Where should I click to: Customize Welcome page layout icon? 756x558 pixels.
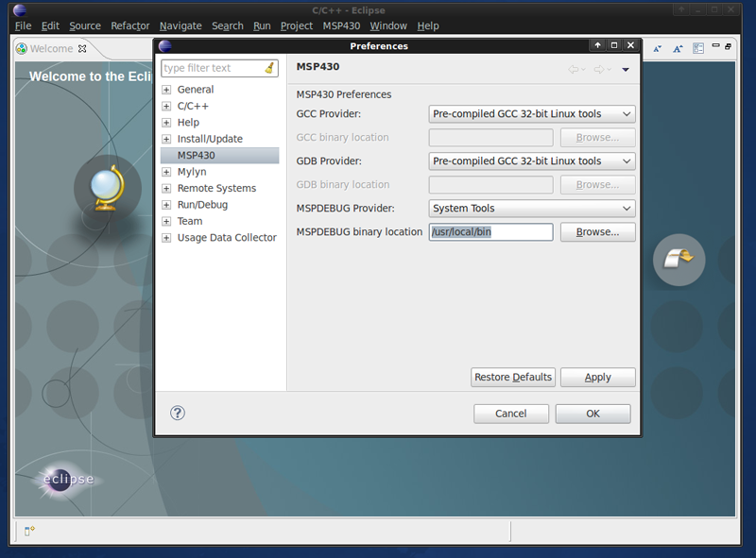698,48
